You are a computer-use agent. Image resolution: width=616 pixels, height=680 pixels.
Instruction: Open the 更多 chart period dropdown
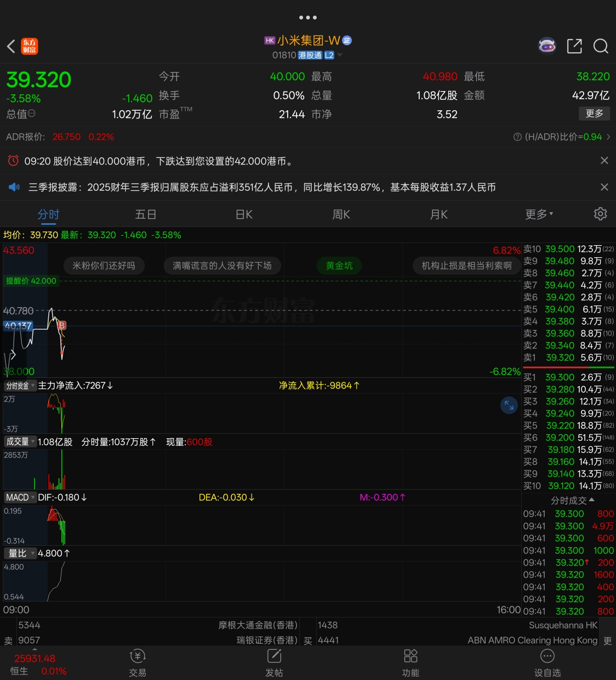click(539, 214)
